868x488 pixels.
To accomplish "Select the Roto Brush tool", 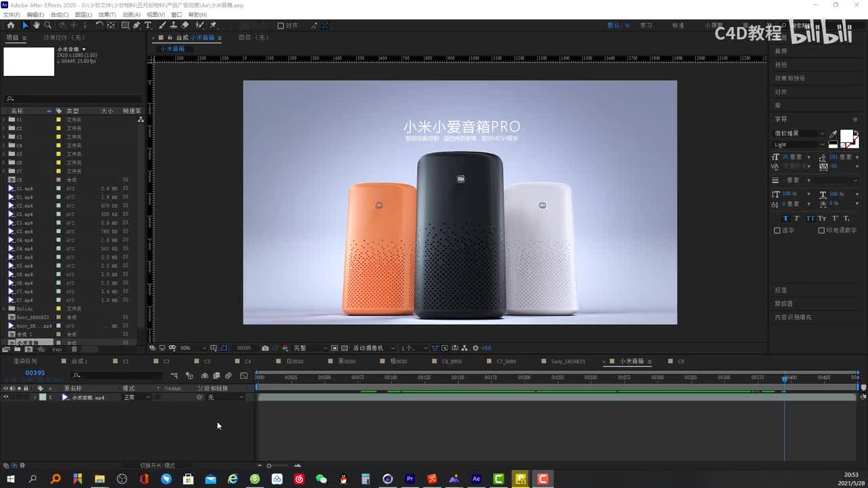I will 200,25.
